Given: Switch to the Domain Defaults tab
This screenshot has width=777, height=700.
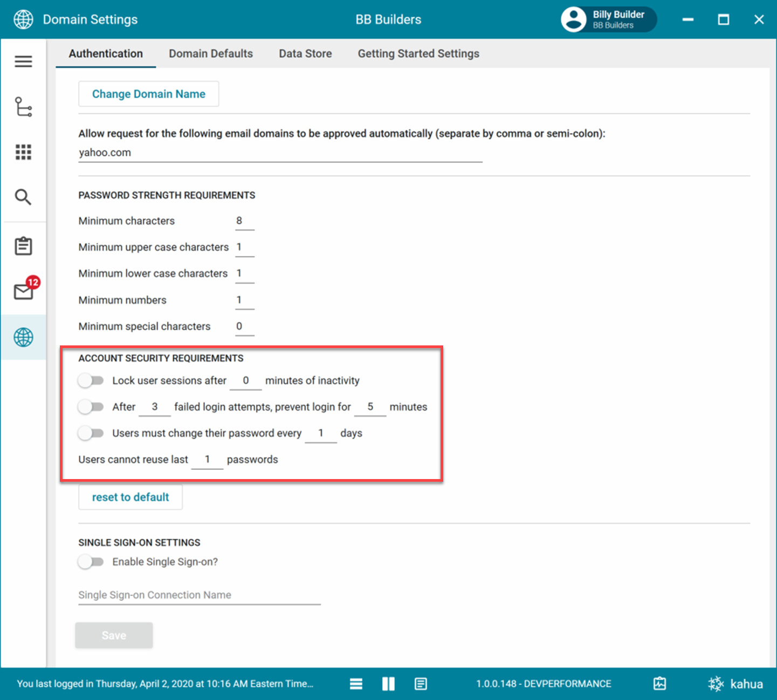Looking at the screenshot, I should (211, 53).
